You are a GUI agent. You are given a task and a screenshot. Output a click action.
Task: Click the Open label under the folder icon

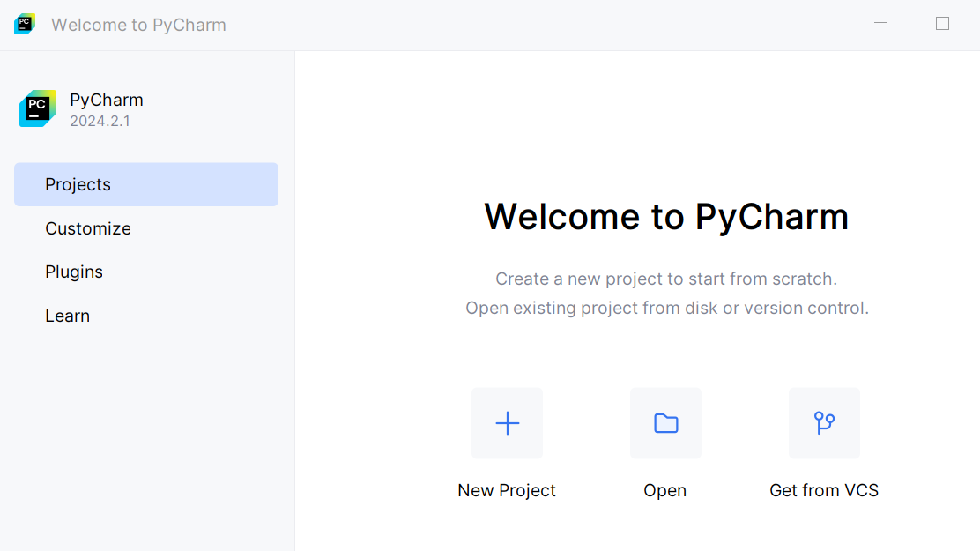point(664,490)
